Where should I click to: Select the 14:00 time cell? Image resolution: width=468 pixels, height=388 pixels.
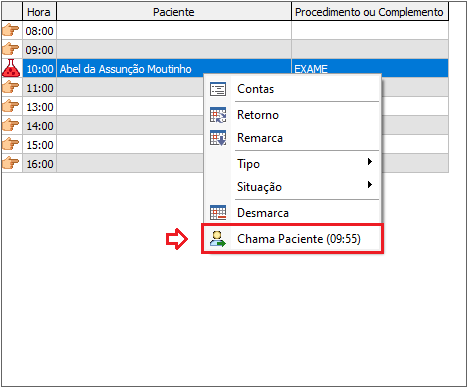39,126
